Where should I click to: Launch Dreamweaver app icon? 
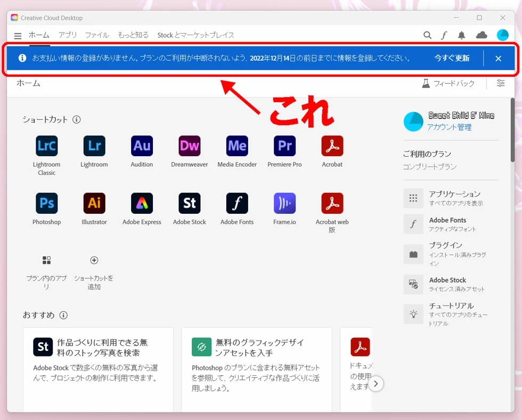pos(190,146)
